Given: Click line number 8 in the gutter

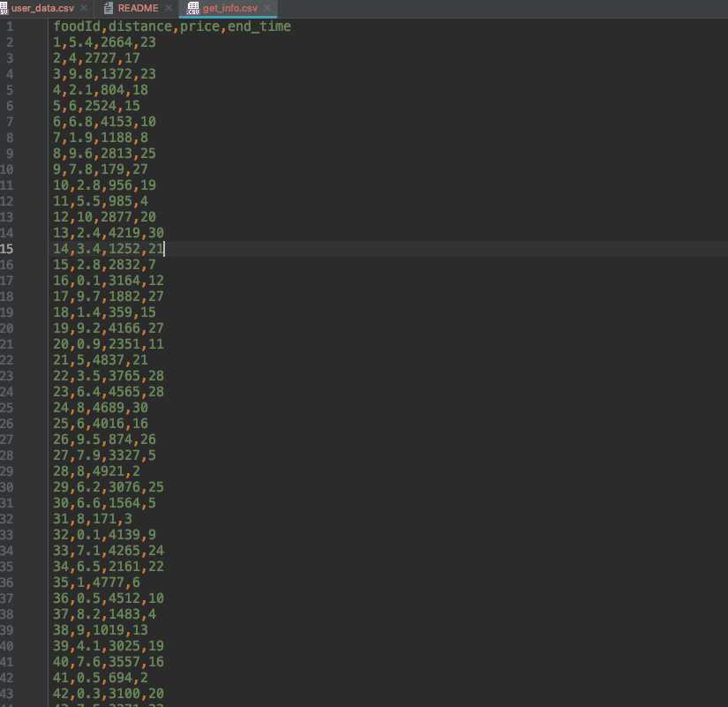Looking at the screenshot, I should (10, 138).
